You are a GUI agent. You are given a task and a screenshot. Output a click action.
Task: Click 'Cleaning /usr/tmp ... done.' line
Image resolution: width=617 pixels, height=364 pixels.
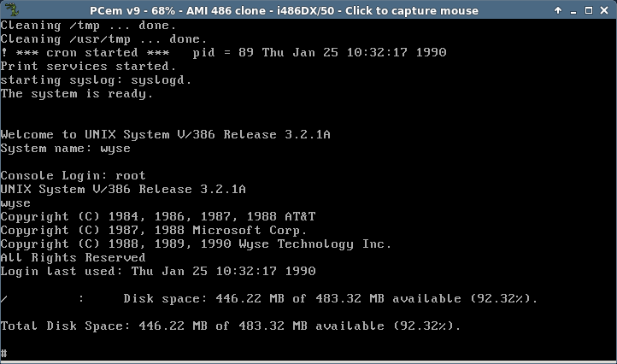tap(103, 39)
